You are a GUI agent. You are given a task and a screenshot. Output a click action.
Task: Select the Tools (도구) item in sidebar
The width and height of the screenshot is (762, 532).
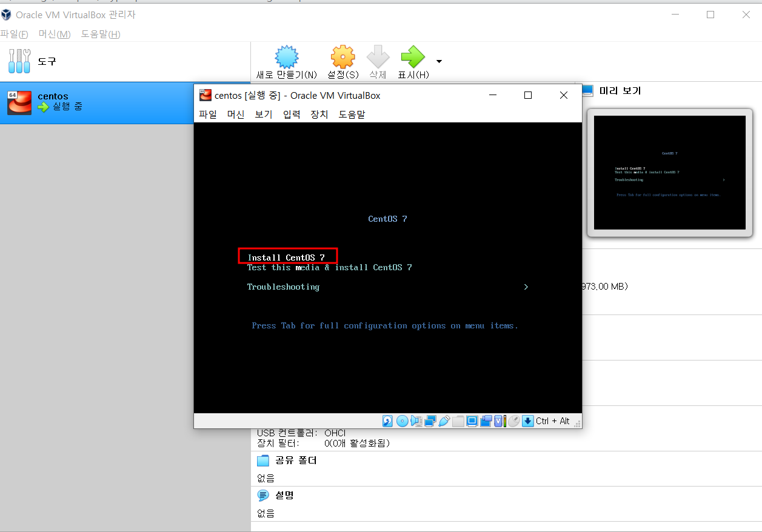(125, 61)
